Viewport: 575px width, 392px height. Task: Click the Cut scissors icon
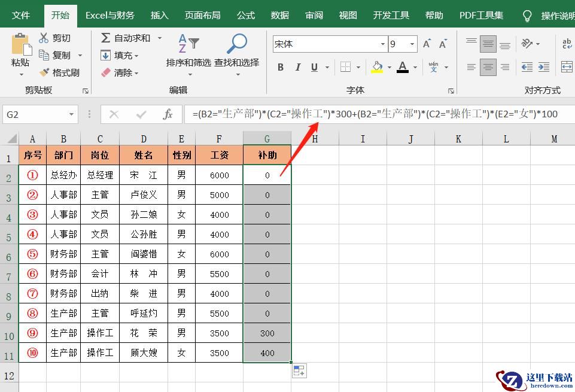[44, 38]
